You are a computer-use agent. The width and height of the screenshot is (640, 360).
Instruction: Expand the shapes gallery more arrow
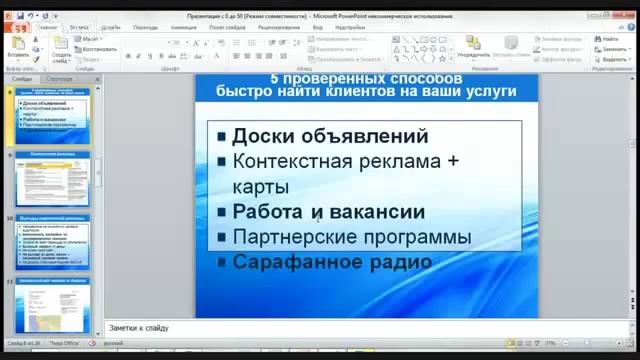pos(451,60)
